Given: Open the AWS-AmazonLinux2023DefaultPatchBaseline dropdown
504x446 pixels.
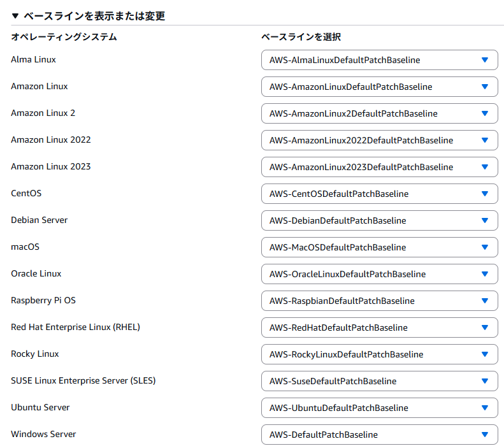Looking at the screenshot, I should (379, 167).
